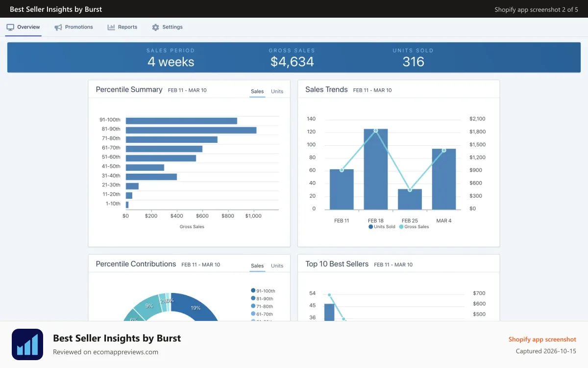Click the FEB 18 units bar
588x368 pixels.
click(x=376, y=169)
